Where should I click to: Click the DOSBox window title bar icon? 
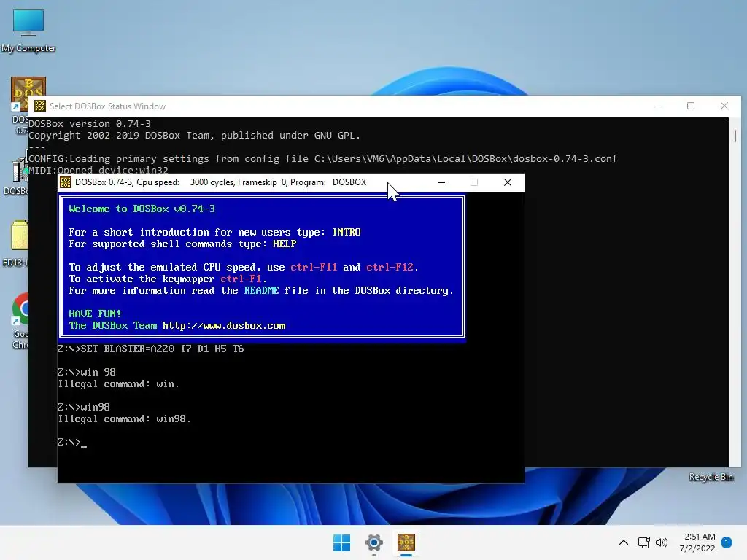[x=66, y=182]
